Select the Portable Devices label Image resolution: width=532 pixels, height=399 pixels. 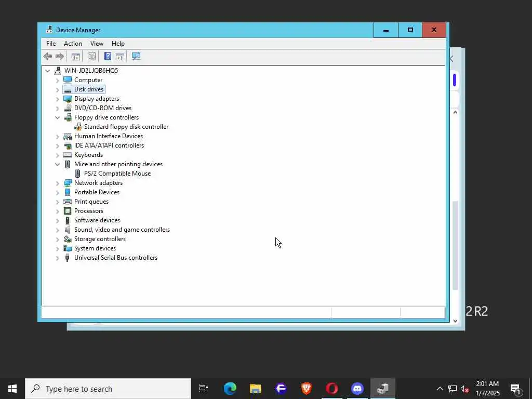coord(97,192)
